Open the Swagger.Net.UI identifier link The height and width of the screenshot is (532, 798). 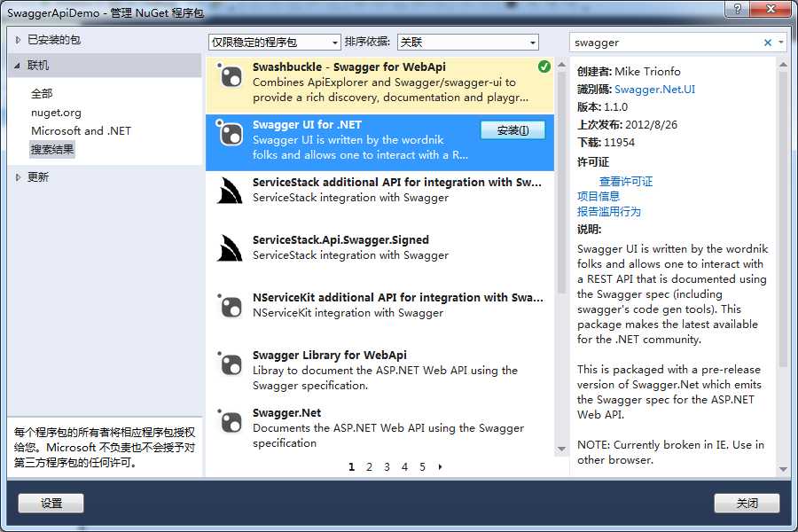point(654,89)
